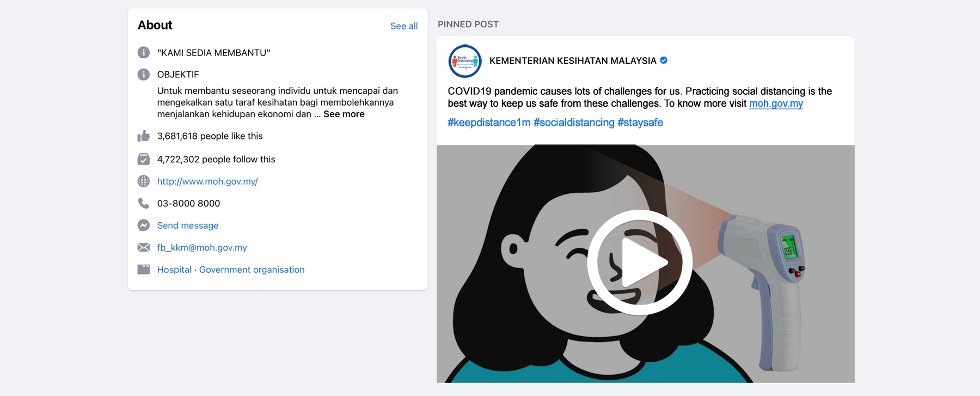
Task: Open See all in About section
Action: click(404, 26)
